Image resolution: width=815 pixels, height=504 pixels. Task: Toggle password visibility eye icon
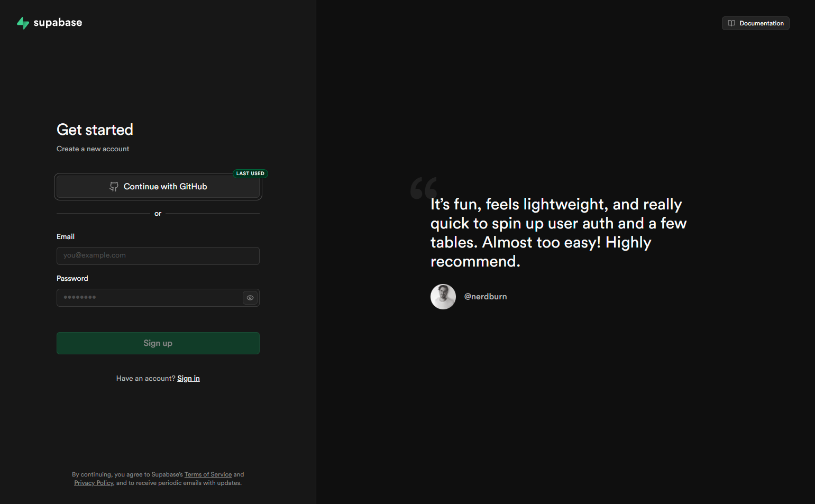250,298
